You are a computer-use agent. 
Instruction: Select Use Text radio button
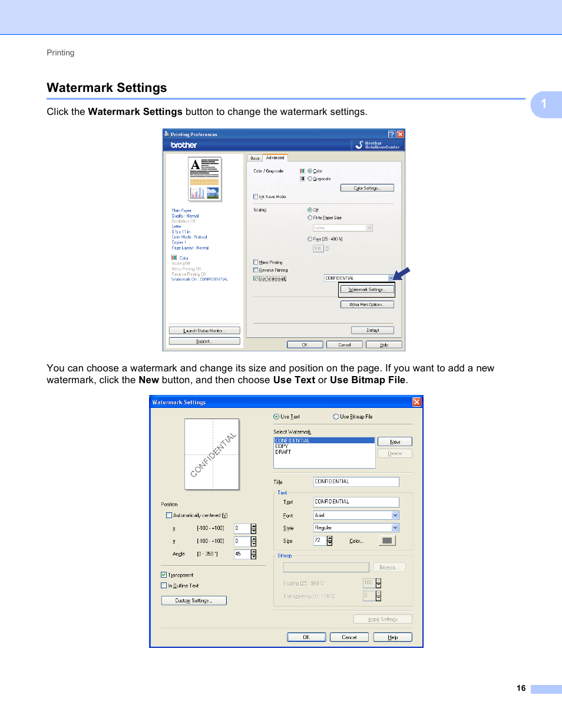(x=276, y=417)
